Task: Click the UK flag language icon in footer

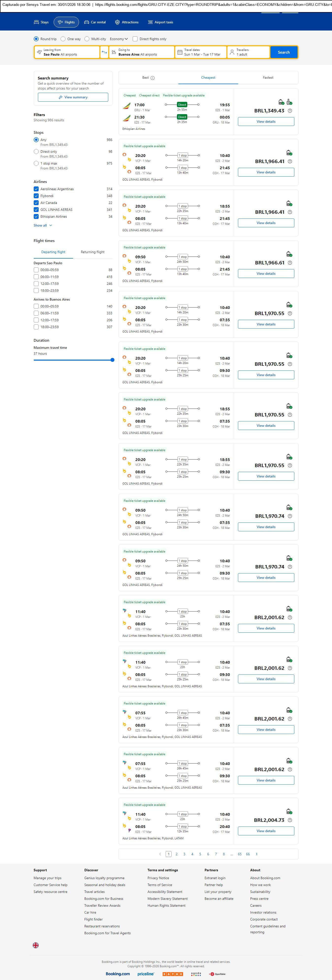Action: [x=36, y=945]
